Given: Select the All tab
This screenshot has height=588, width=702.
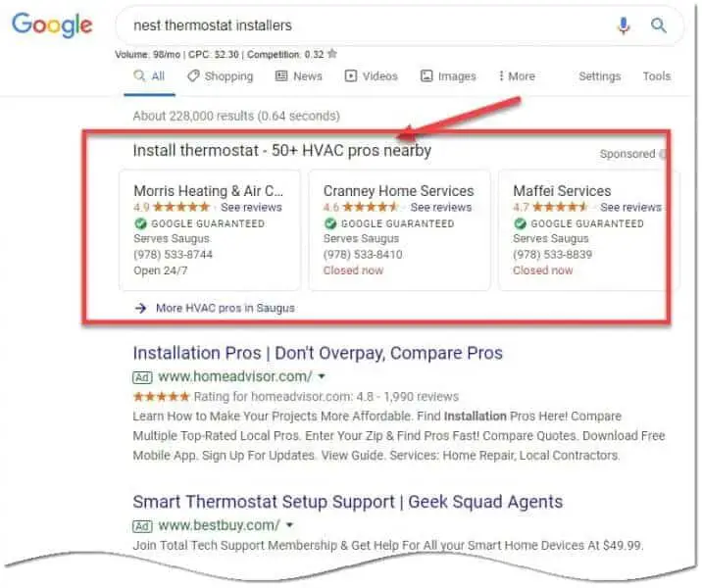Looking at the screenshot, I should coord(150,76).
